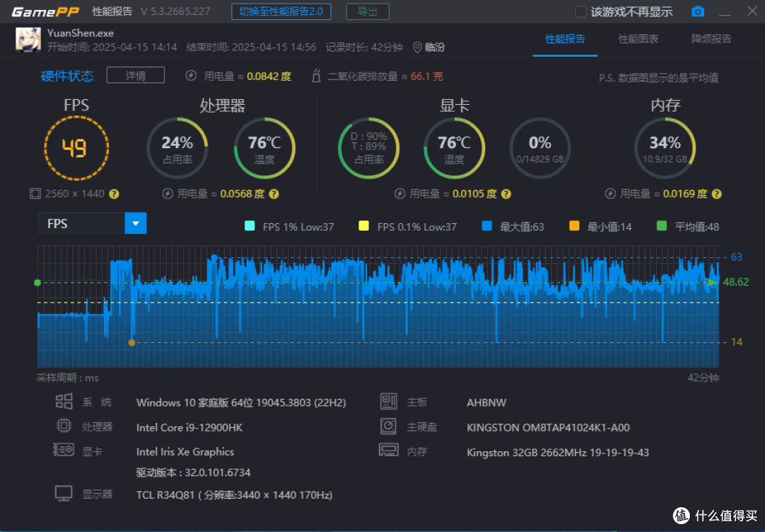Click the minimum value 14 chart marker
This screenshot has height=532, width=765.
(131, 343)
